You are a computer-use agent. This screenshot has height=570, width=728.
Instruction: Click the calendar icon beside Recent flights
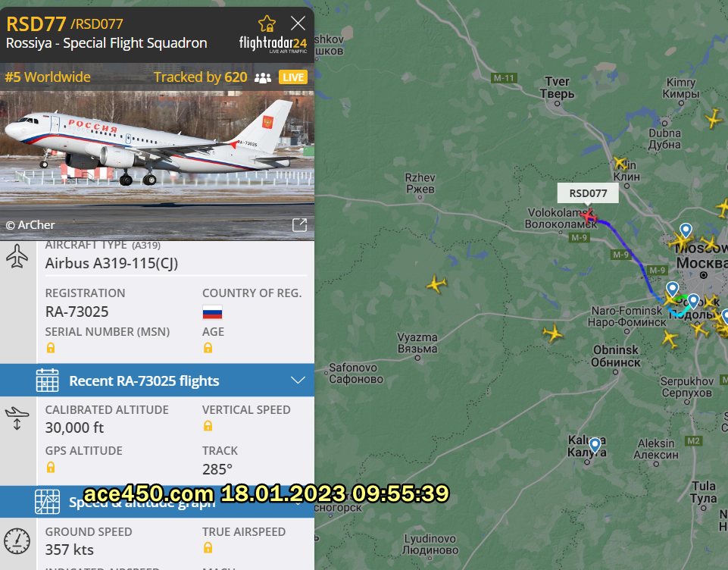48,381
